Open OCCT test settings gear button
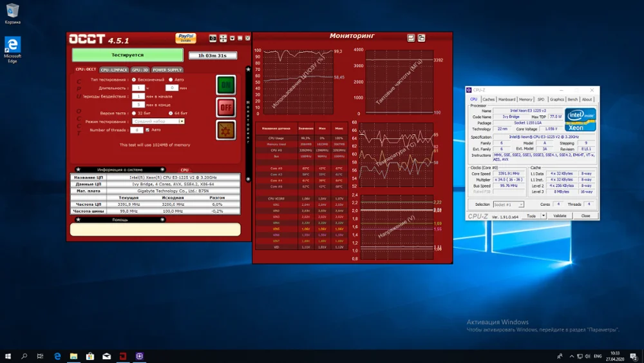The width and height of the screenshot is (644, 363). coord(226,130)
